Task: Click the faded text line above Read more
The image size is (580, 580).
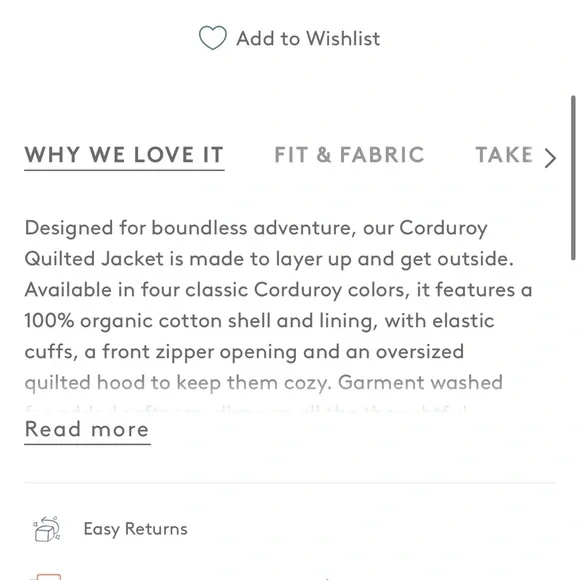Action: point(246,410)
